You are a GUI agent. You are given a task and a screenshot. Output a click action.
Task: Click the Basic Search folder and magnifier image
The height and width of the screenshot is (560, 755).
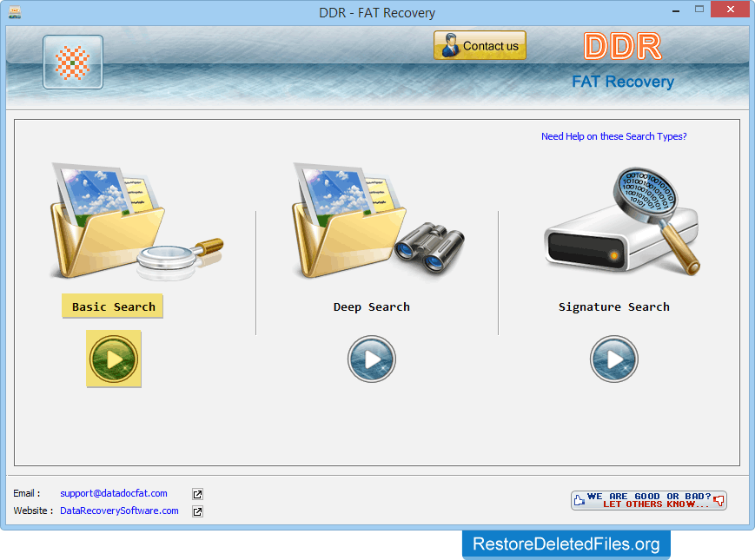136,221
